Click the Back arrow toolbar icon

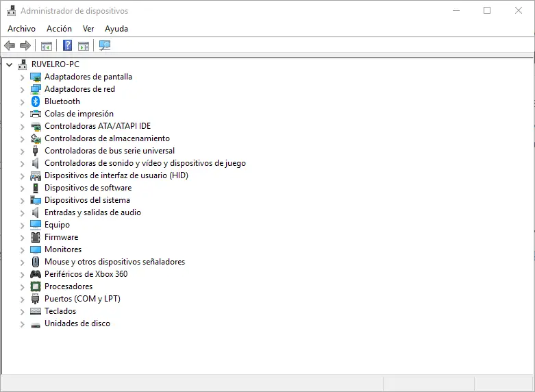(x=10, y=45)
